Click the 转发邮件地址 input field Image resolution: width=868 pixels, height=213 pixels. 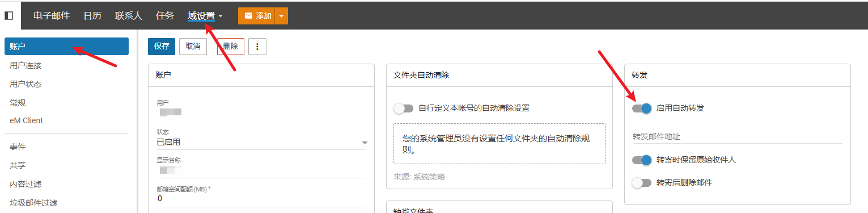[x=737, y=136]
